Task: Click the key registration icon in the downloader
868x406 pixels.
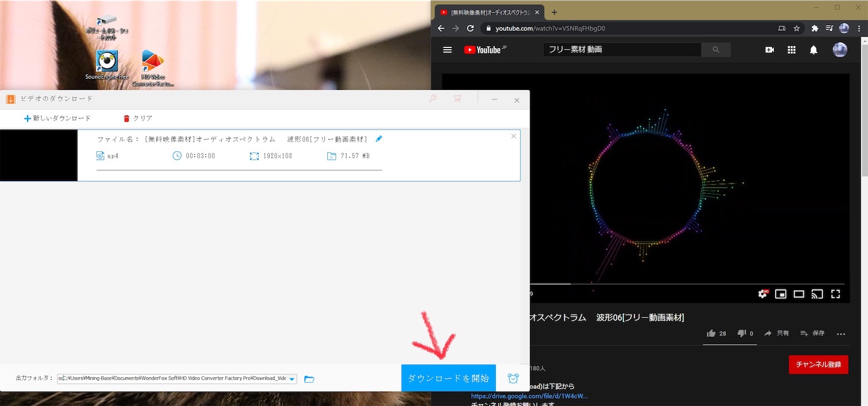Action: 433,100
